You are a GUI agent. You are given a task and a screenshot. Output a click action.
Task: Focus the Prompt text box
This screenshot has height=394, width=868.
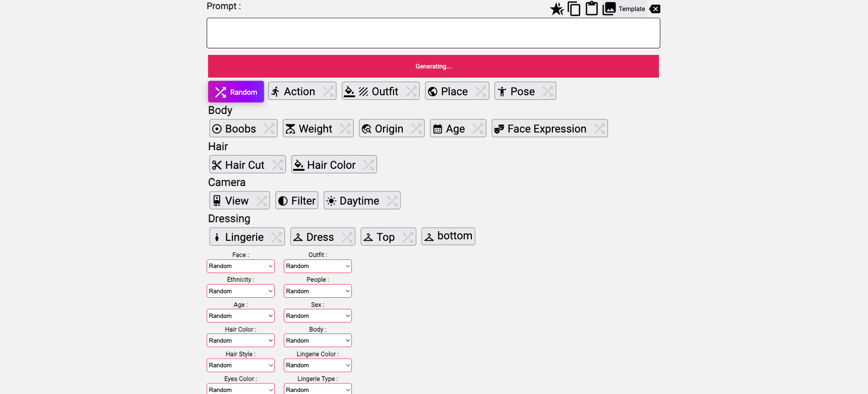[433, 33]
